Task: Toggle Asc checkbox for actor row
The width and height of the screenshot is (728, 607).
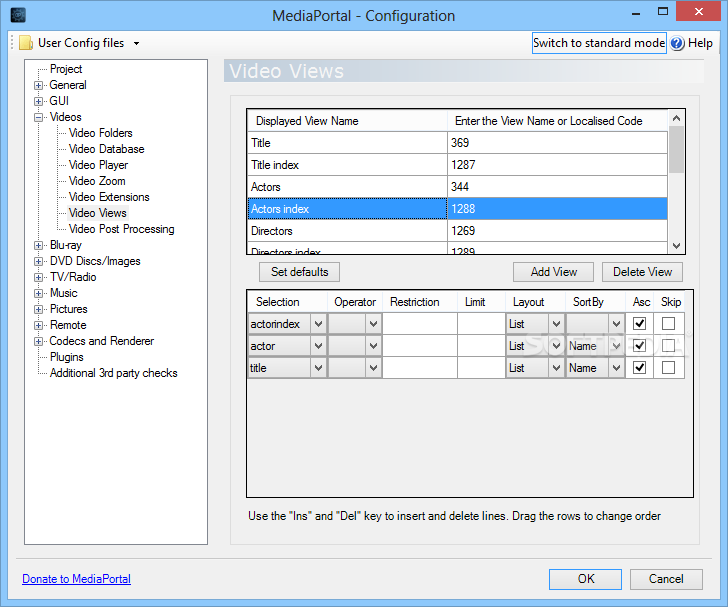Action: 639,346
